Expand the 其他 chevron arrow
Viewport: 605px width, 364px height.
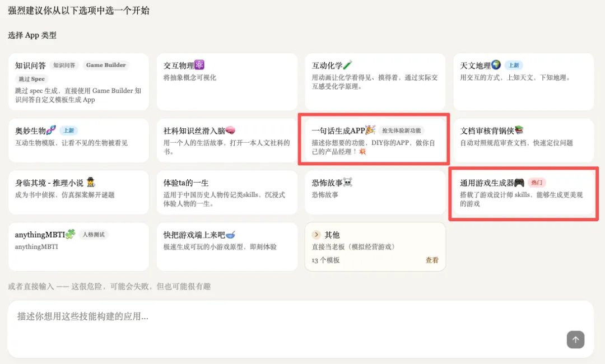pos(317,235)
